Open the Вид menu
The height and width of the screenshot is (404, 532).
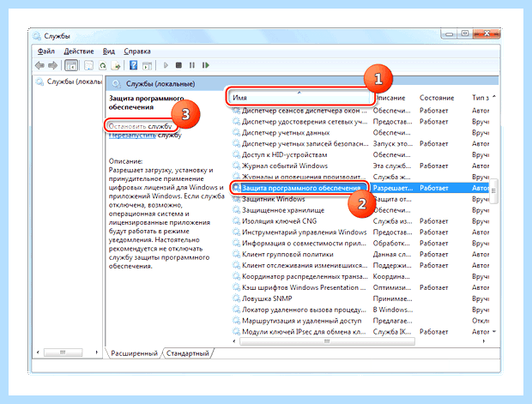click(x=109, y=51)
